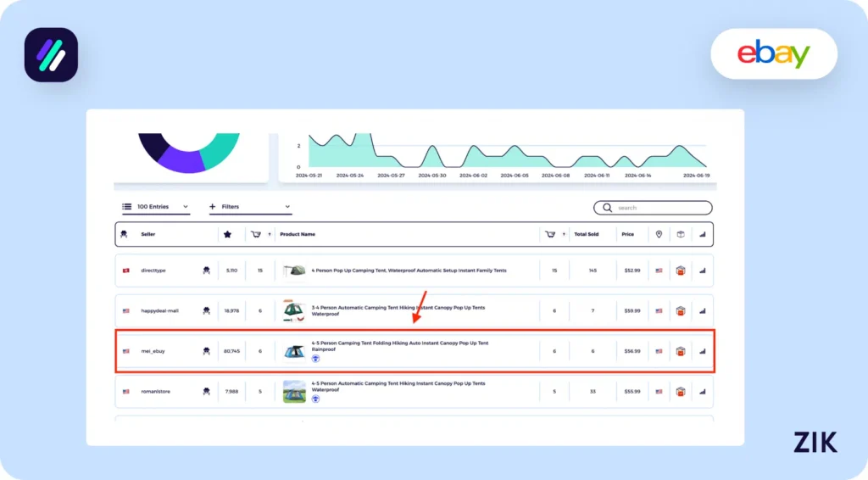
Task: Click the spy icon next to directtype seller
Action: [x=206, y=271]
